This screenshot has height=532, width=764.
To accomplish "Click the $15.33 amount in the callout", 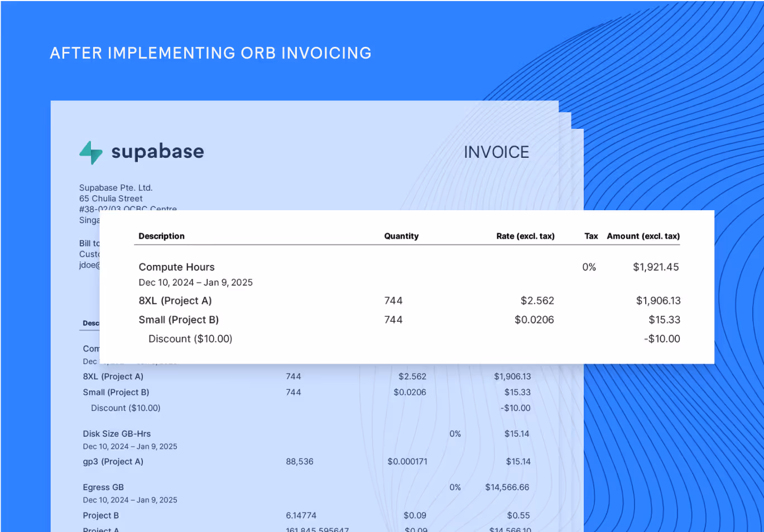I will 664,320.
